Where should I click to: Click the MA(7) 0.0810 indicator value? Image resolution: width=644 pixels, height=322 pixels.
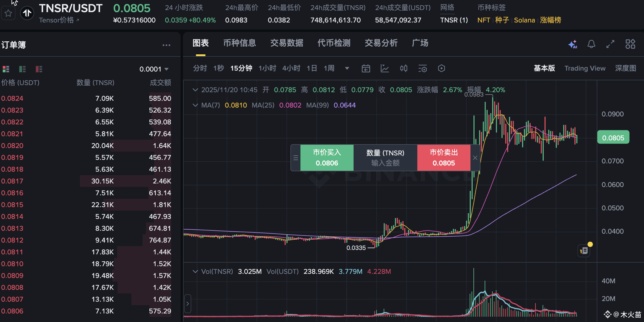coord(236,105)
